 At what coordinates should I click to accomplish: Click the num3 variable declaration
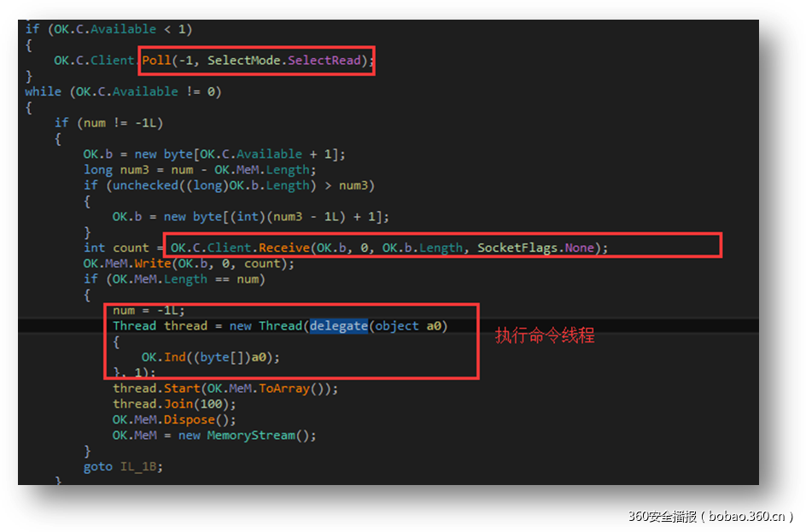133,170
